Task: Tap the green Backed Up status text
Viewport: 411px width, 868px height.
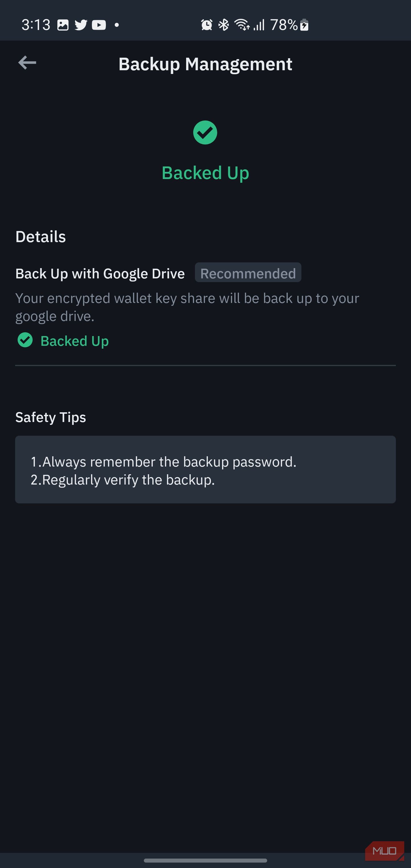Action: 205,172
